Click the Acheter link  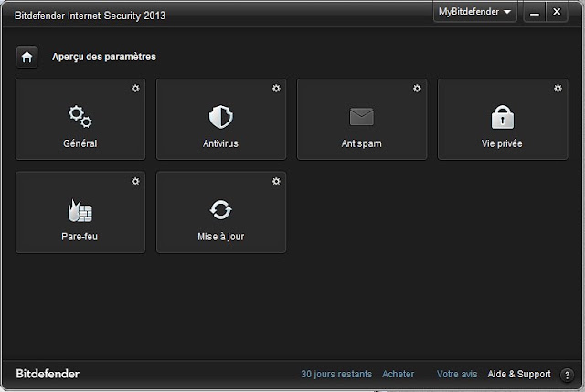coord(399,374)
